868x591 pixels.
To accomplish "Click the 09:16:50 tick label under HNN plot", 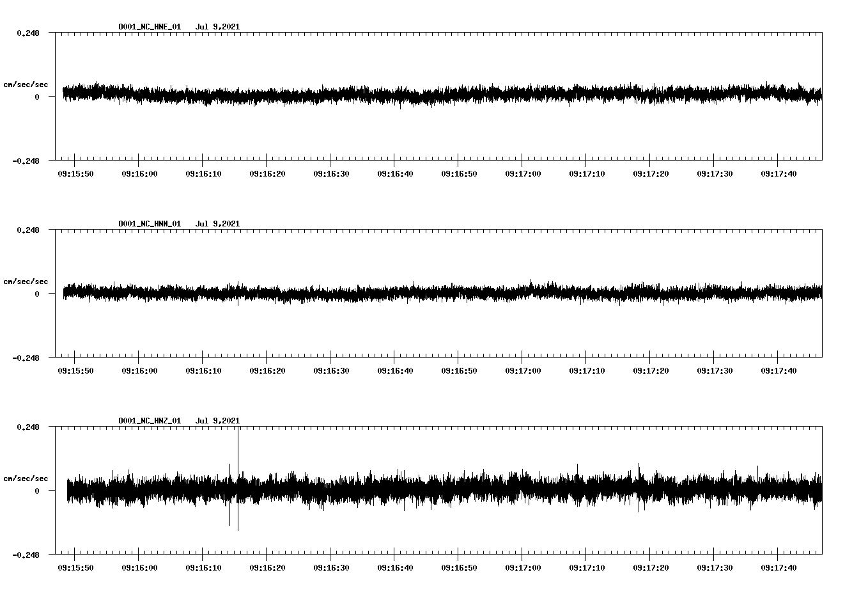I will pyautogui.click(x=460, y=369).
